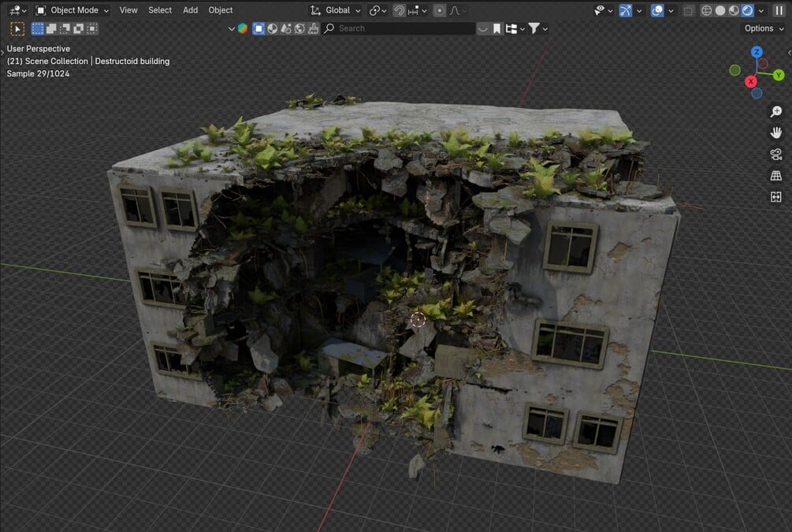Screen dimensions: 792x532
Task: Click the Search field
Action: tap(399, 29)
